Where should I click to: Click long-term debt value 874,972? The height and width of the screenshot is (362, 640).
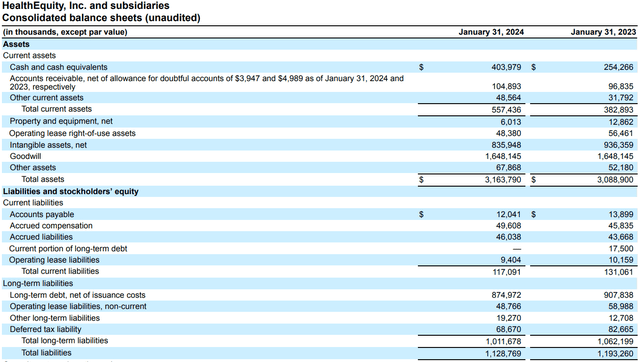click(x=506, y=295)
